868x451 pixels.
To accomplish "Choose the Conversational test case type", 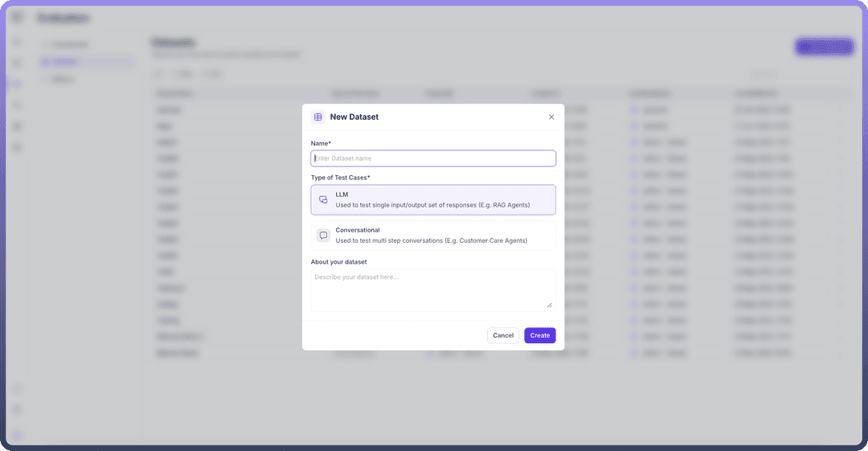I will click(433, 236).
